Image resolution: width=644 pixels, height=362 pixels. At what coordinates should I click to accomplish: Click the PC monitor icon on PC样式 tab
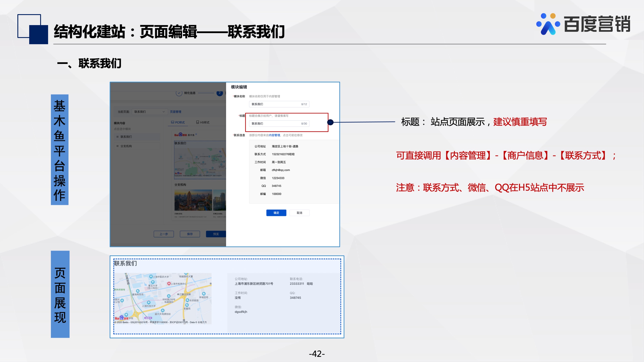(x=172, y=122)
